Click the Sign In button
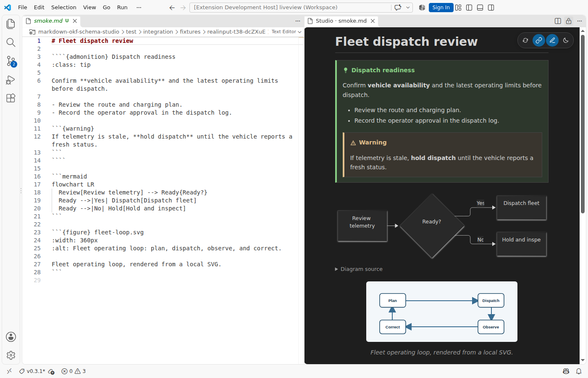 tap(441, 8)
